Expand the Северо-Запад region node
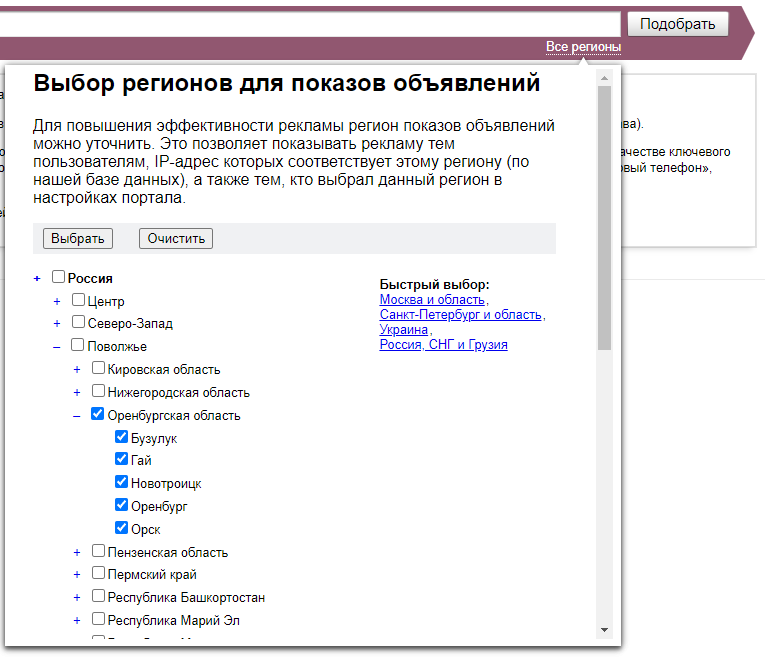The image size is (765, 665). point(57,323)
